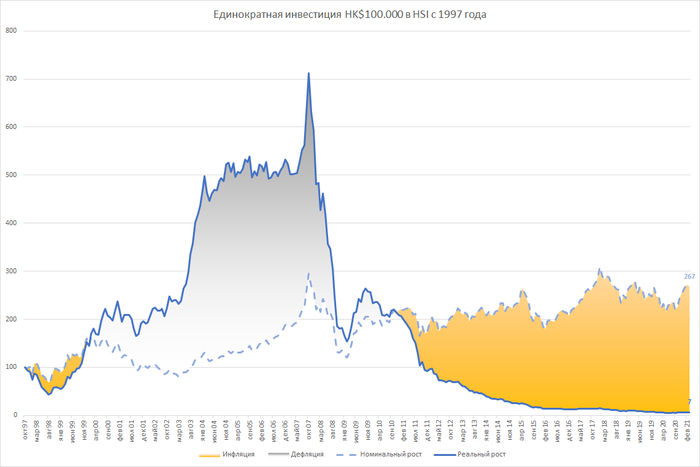Select the 'май 12' date axis label
This screenshot has width=700, height=467.
[439, 429]
